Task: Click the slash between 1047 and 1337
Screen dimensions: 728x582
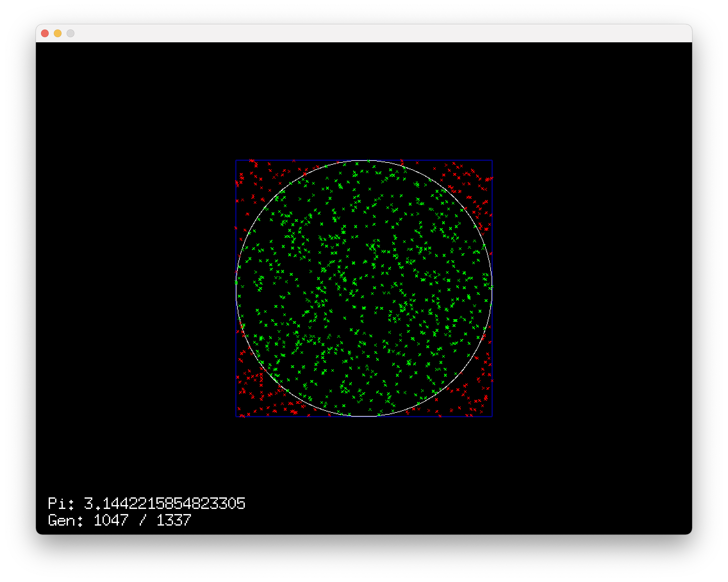Action: [x=143, y=520]
